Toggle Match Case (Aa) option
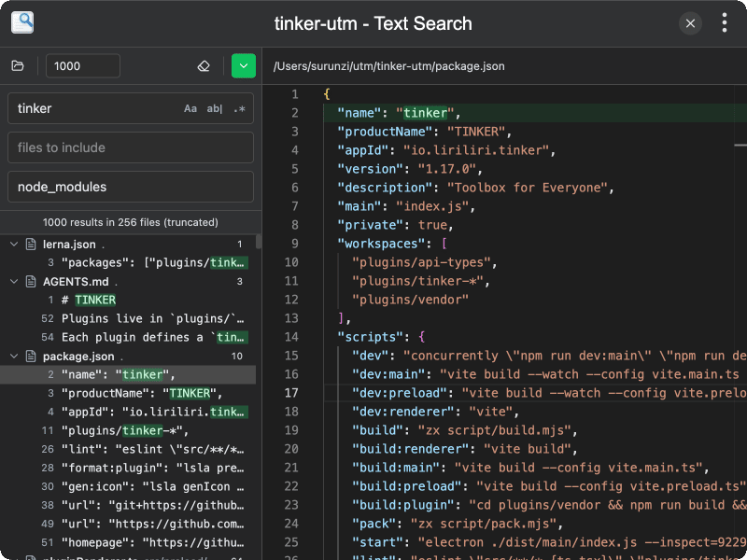The height and width of the screenshot is (560, 747). point(190,108)
